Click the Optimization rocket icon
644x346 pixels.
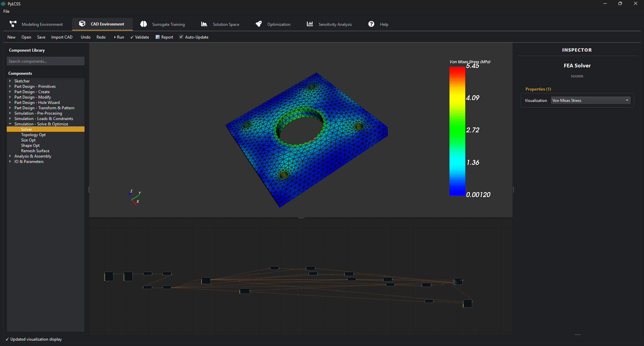259,24
